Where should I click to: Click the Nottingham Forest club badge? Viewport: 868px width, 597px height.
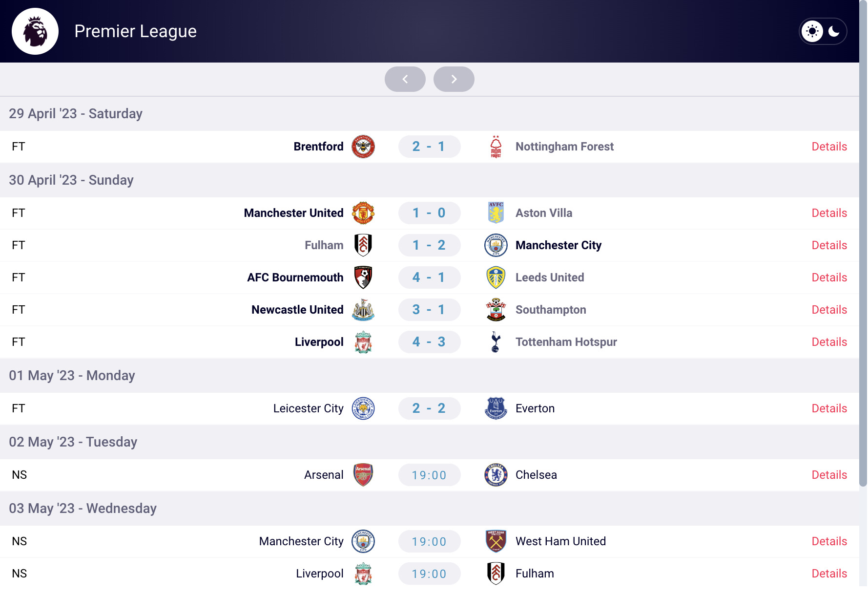click(496, 146)
